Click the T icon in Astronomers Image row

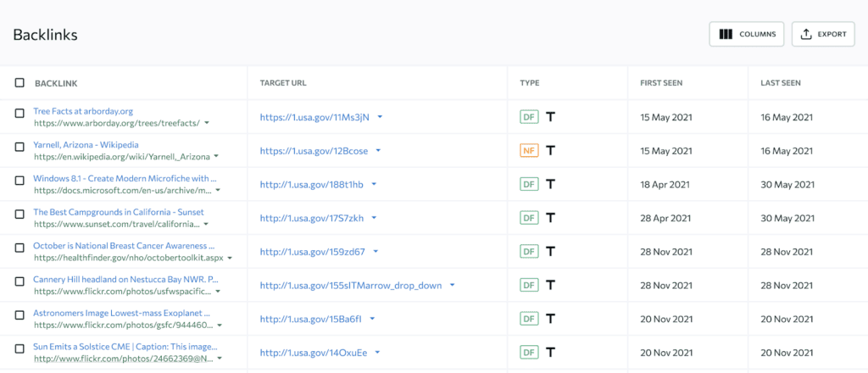pyautogui.click(x=551, y=319)
